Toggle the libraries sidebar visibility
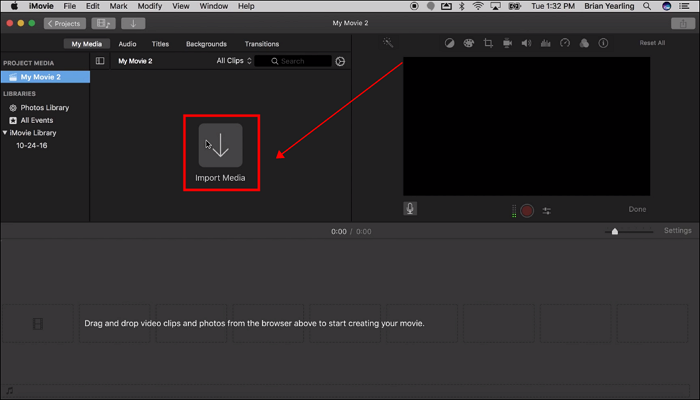This screenshot has height=400, width=700. tap(100, 61)
